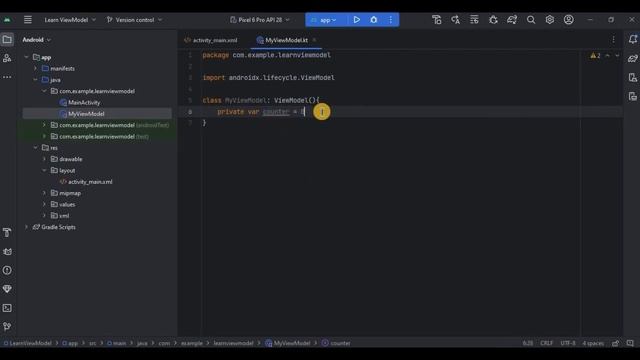The height and width of the screenshot is (360, 640).
Task: Run the app with the play button
Action: tap(356, 20)
